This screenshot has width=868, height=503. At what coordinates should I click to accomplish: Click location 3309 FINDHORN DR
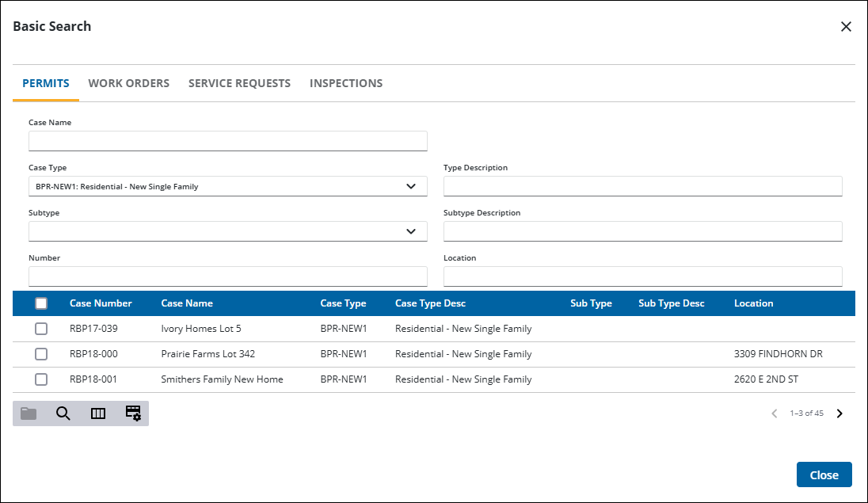tap(779, 354)
